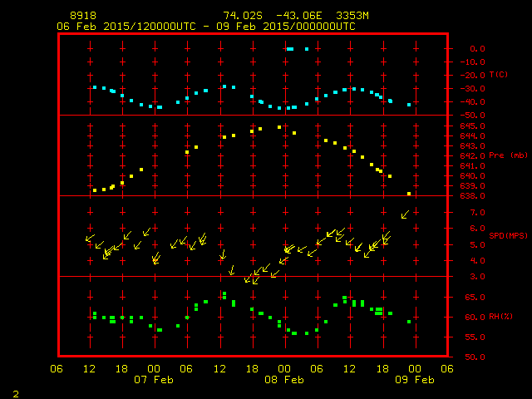Click the 08 Feb date label
The width and height of the screenshot is (532, 399).
coord(284,380)
